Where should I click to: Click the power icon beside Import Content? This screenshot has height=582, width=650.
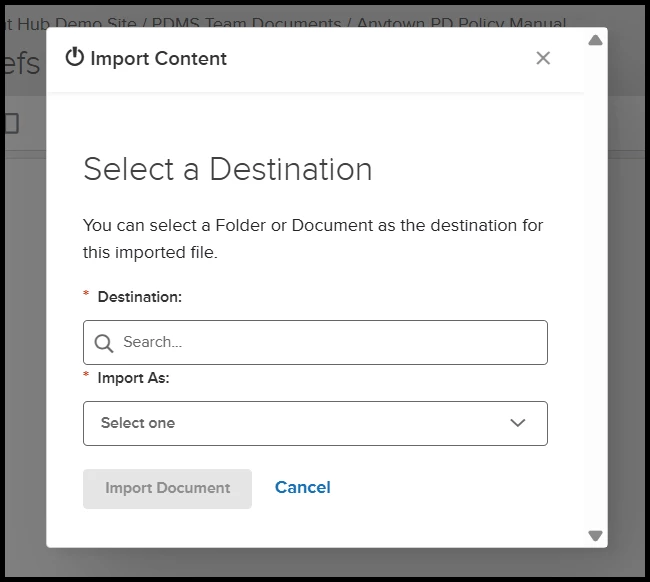pos(74,57)
